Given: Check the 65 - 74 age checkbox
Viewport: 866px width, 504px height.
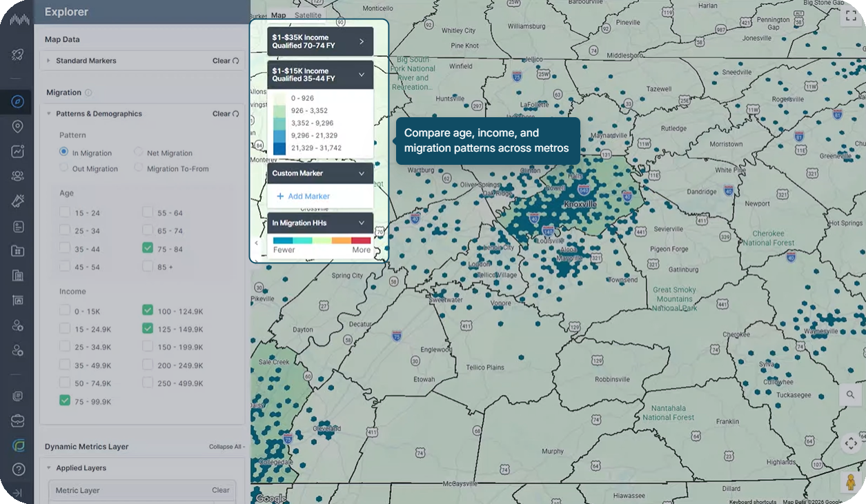Looking at the screenshot, I should 147,230.
